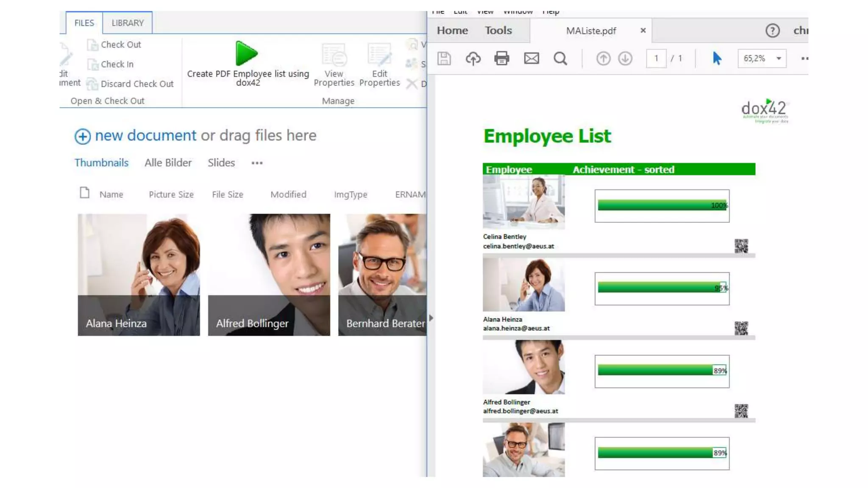Click the new document link
The width and height of the screenshot is (868, 488).
[145, 136]
